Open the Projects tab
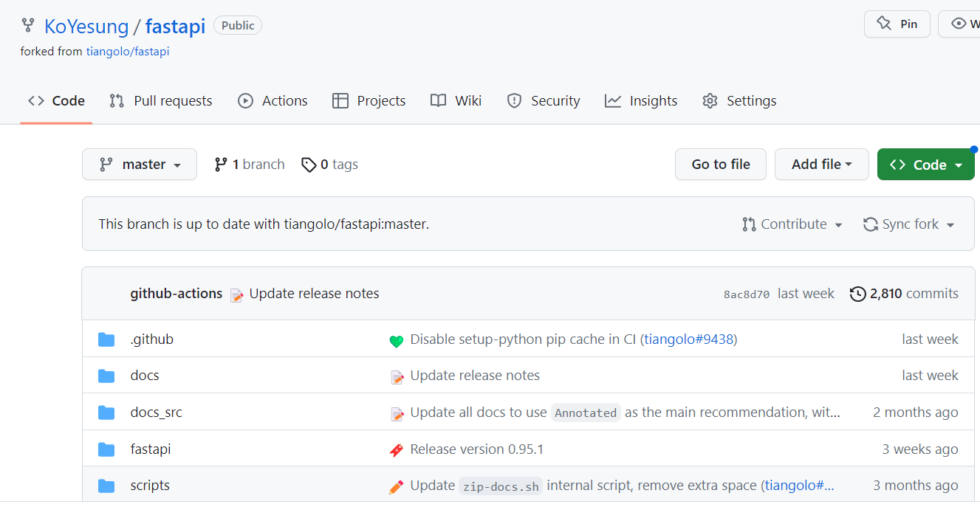 tap(369, 101)
